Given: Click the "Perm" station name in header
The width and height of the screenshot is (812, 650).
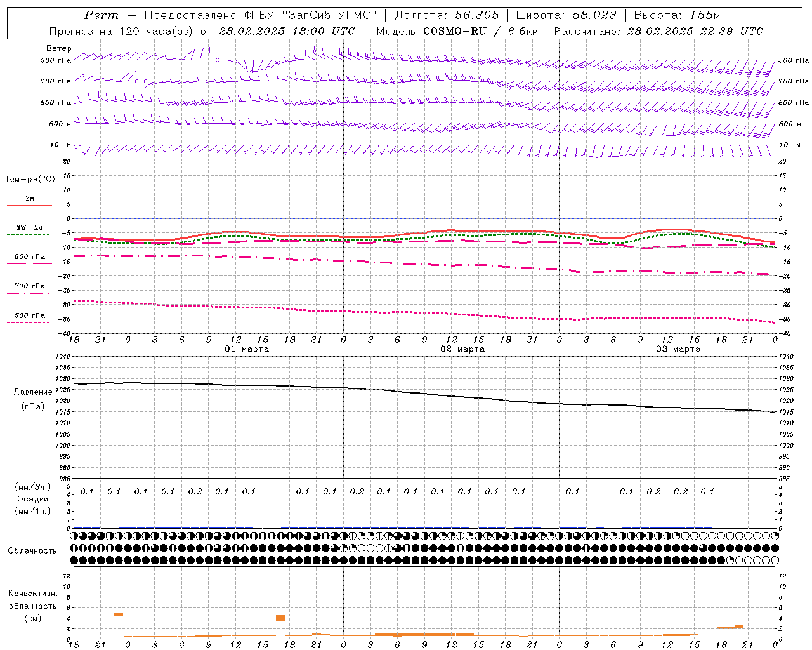Looking at the screenshot, I should (x=101, y=15).
